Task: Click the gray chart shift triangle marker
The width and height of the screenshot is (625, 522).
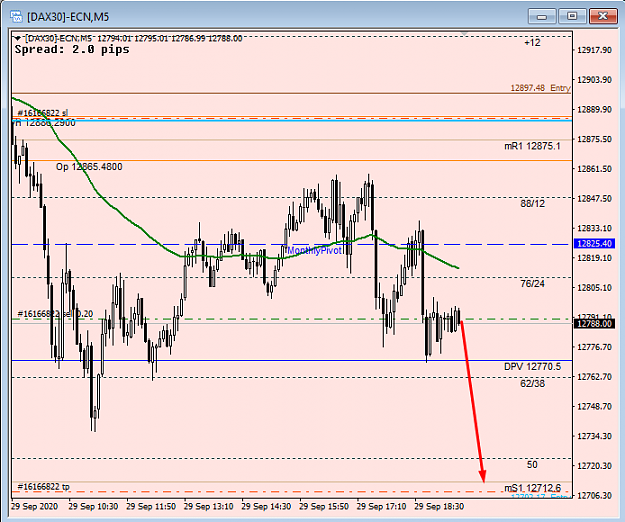Action: (x=464, y=34)
